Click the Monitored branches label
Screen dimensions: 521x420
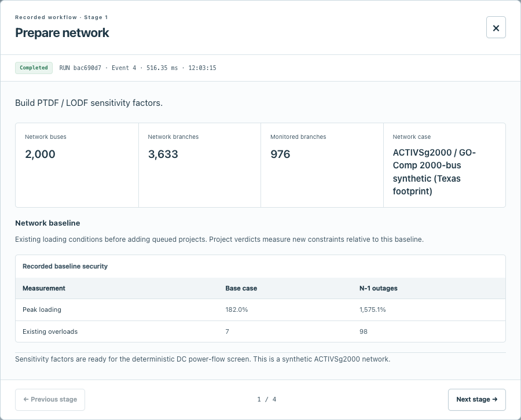tap(298, 137)
